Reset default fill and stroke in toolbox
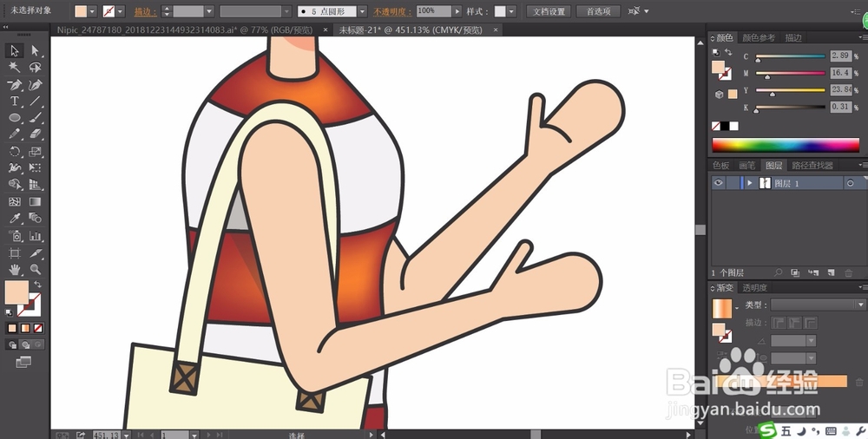Viewport: 868px width, 439px height. coord(10,313)
